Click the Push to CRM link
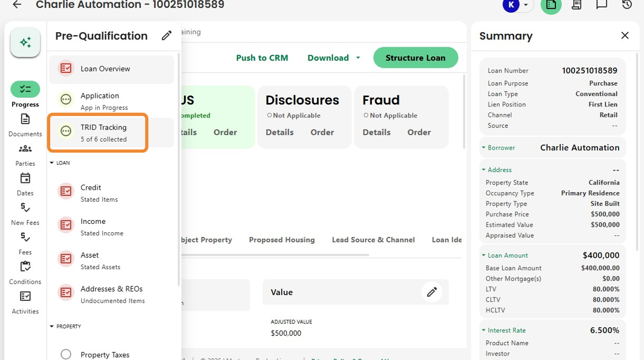This screenshot has width=644, height=360. pos(262,58)
